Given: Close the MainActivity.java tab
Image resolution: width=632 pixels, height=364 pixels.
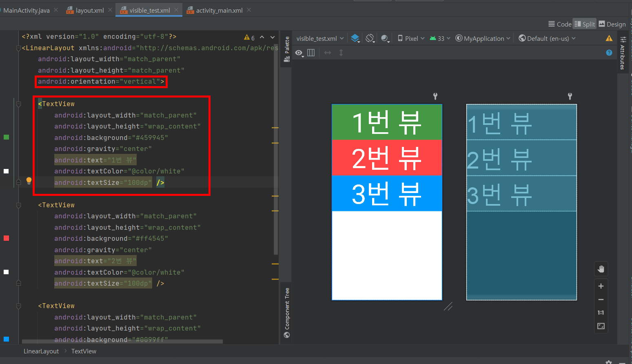Looking at the screenshot, I should tap(56, 10).
